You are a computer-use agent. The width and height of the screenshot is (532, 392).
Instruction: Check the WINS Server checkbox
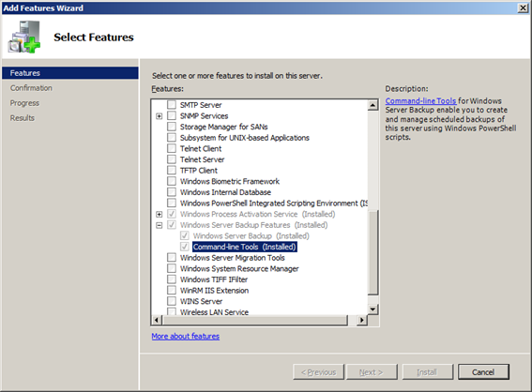click(172, 301)
